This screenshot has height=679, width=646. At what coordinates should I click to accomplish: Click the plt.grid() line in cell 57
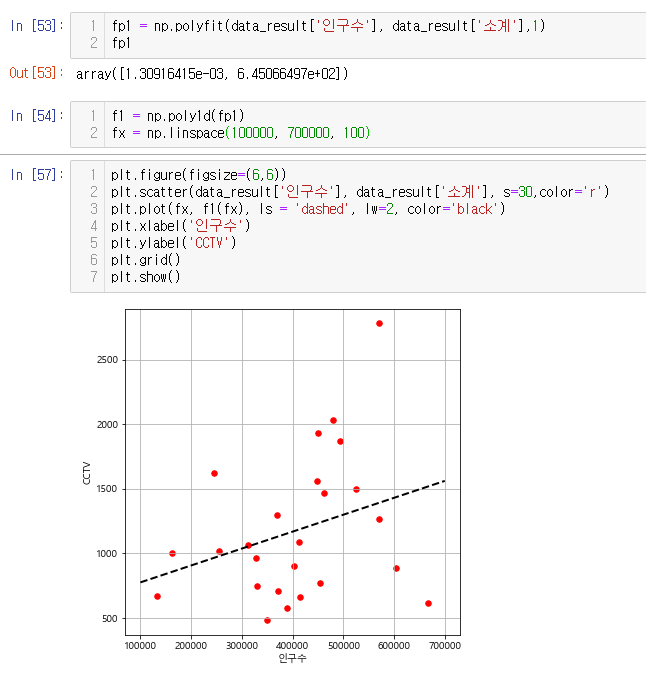coord(146,260)
